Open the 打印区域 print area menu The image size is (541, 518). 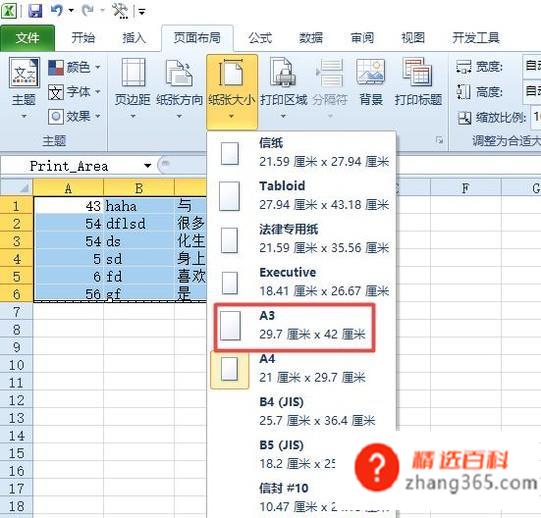click(284, 89)
